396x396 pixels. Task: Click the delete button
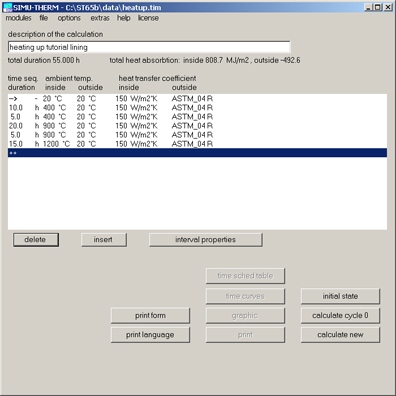point(36,240)
